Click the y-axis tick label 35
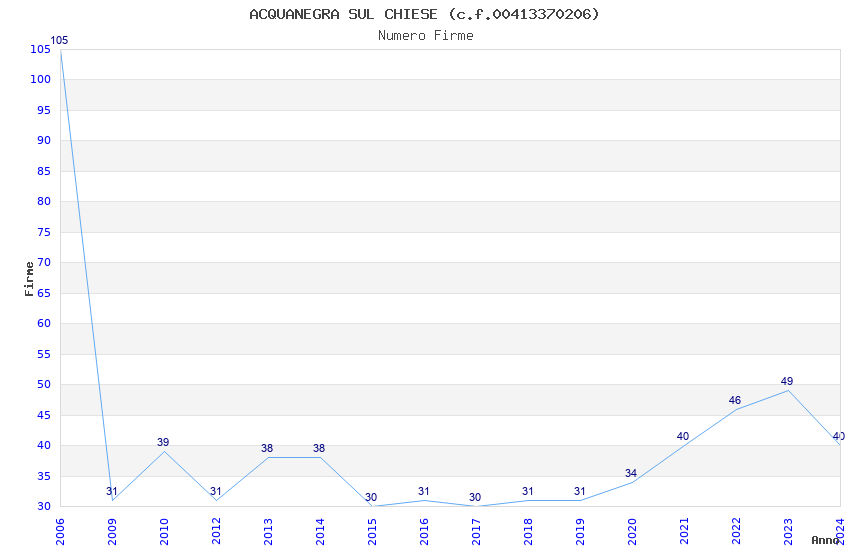 44,476
